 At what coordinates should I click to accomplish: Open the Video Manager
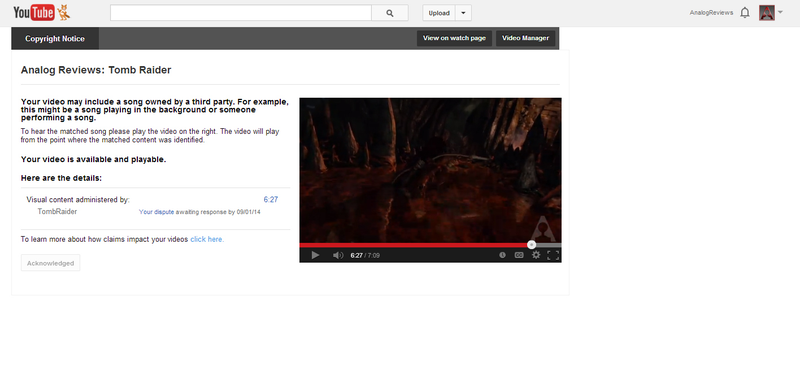click(526, 38)
